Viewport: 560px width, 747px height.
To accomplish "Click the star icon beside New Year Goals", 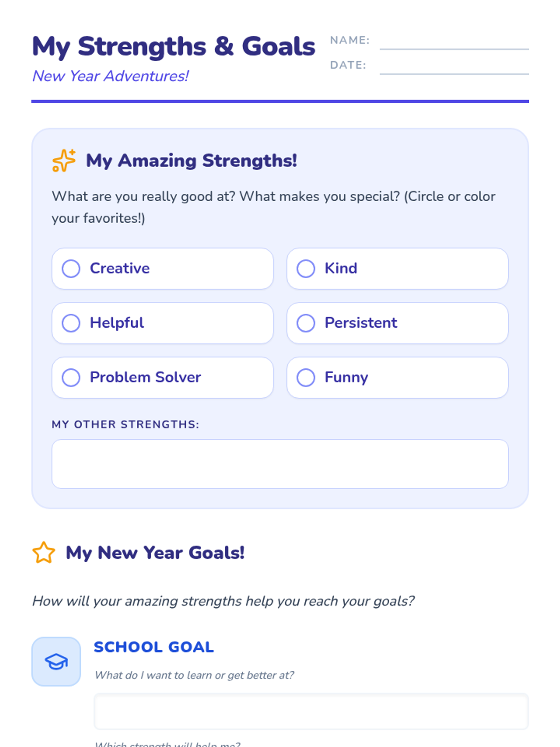I will click(44, 553).
